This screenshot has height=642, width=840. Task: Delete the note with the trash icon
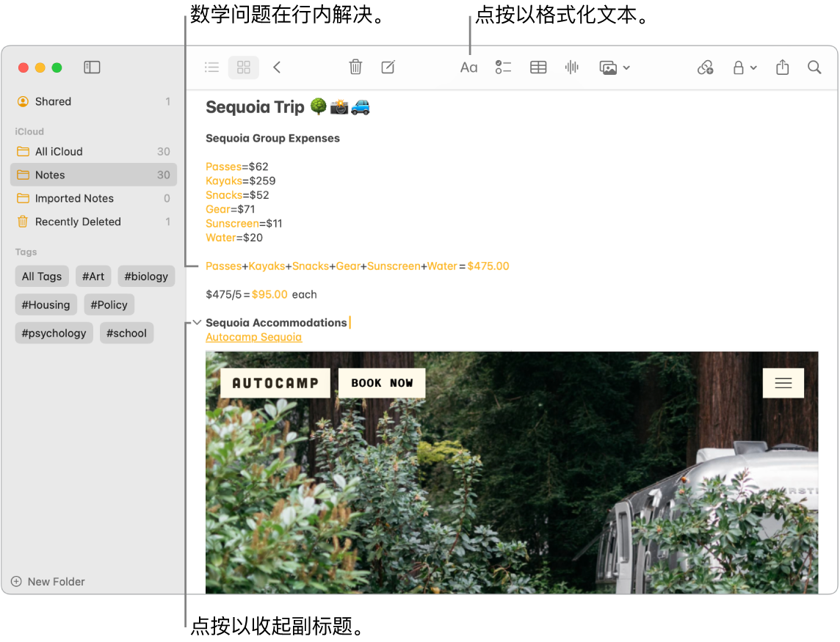pos(355,67)
